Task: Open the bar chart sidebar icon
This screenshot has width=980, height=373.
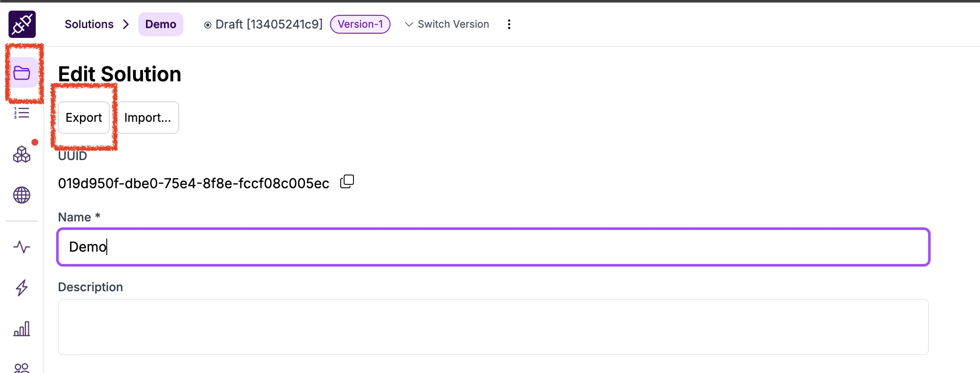Action: (22, 329)
